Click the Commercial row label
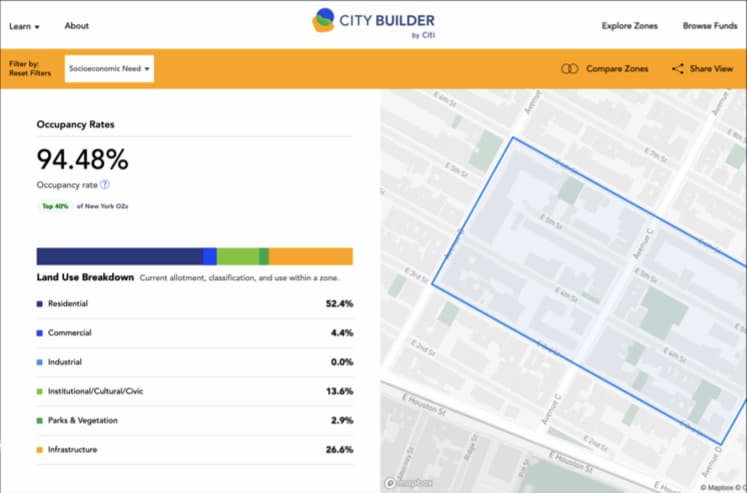Screen dimensions: 747x493 point(70,332)
